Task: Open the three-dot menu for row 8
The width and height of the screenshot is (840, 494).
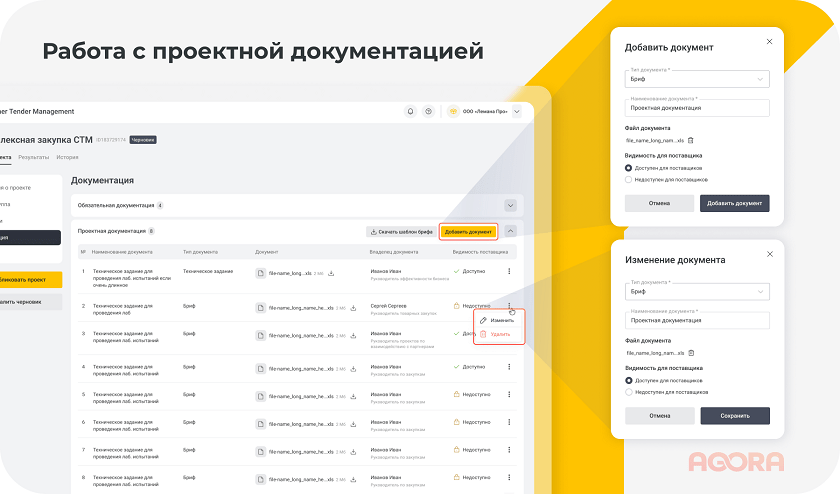Action: click(509, 477)
